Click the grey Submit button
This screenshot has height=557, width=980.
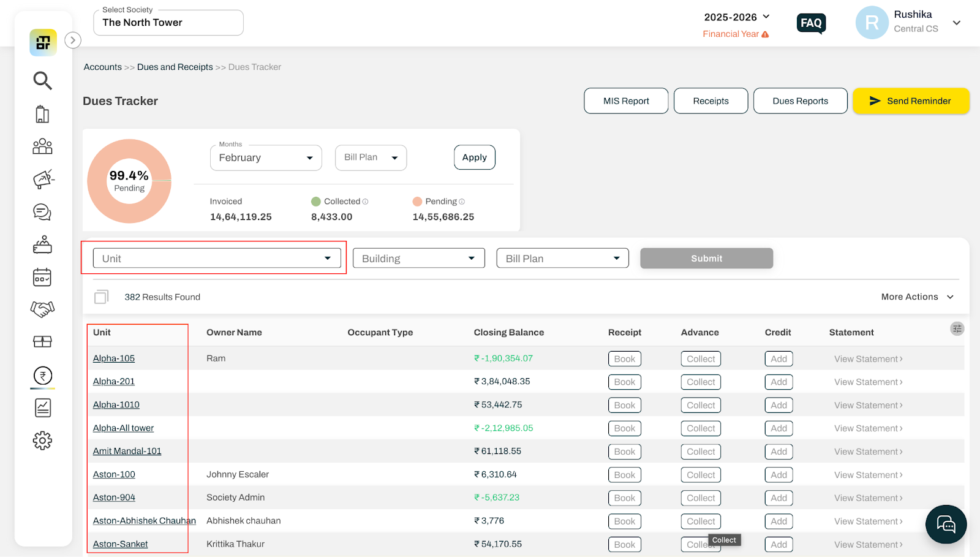pos(707,259)
